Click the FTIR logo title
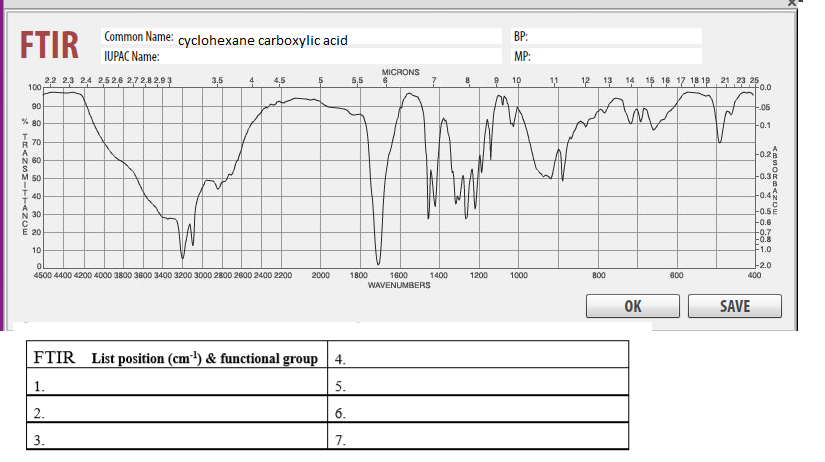The image size is (825, 462). [49, 45]
